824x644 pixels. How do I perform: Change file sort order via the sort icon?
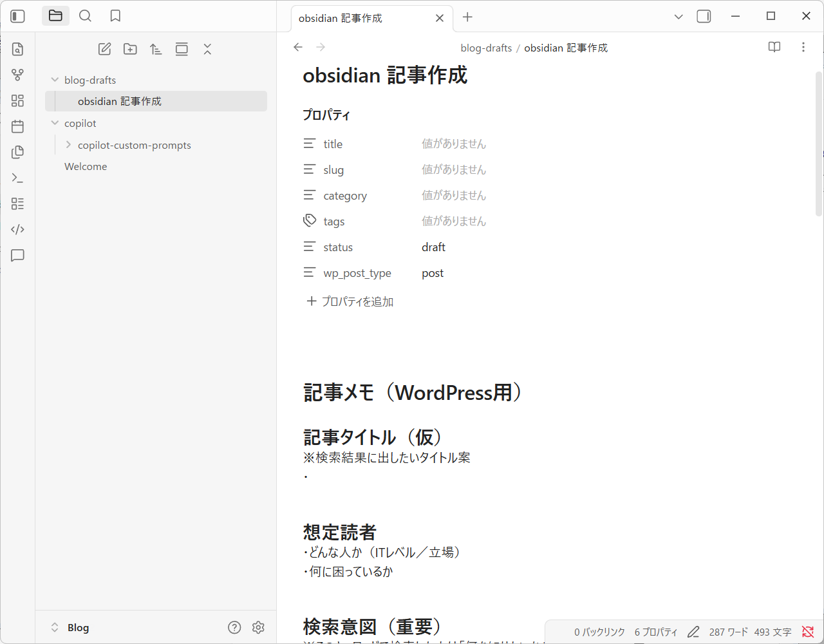point(156,48)
